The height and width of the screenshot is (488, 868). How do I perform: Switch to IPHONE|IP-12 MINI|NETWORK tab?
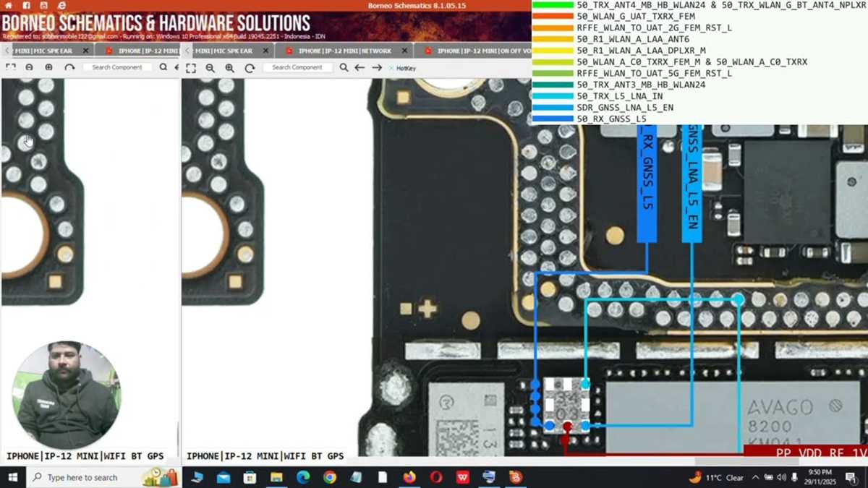[344, 51]
